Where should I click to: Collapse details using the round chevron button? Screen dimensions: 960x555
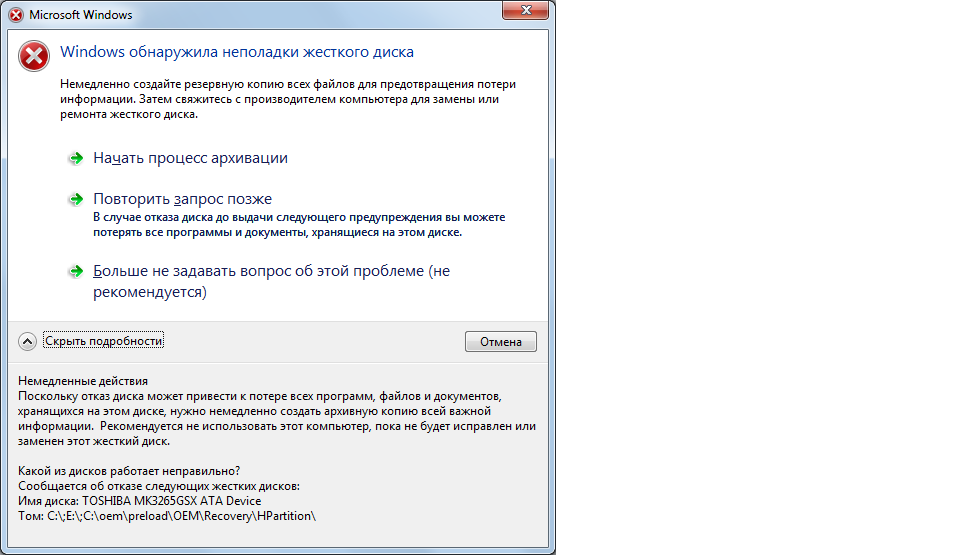point(27,341)
